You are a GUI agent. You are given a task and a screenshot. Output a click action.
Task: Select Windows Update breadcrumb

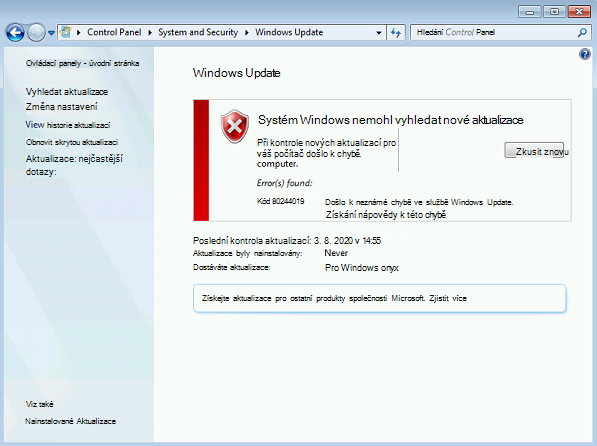click(289, 32)
